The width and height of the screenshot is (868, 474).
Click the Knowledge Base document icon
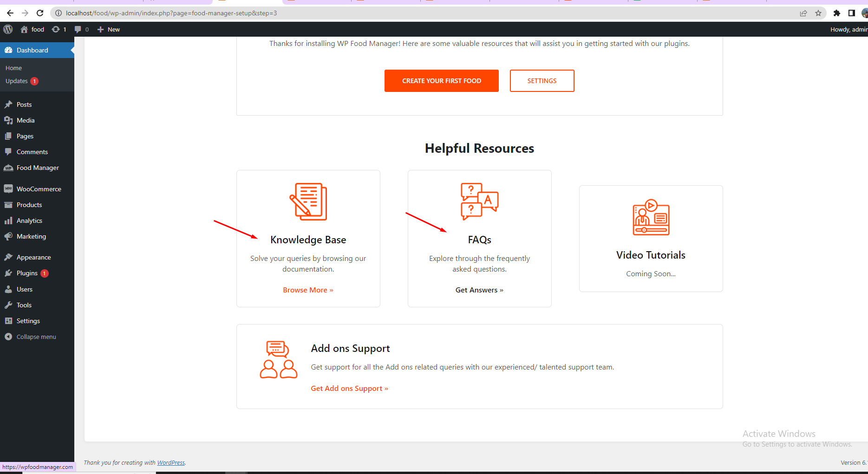308,201
